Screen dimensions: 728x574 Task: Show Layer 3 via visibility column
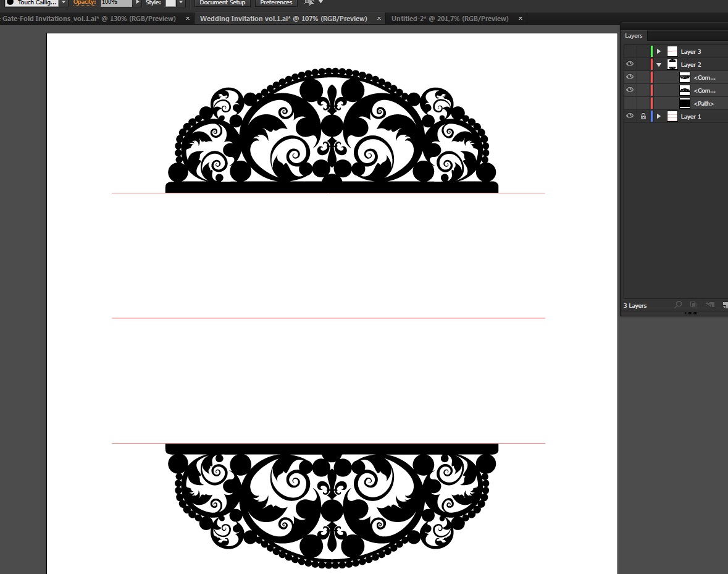(x=630, y=51)
